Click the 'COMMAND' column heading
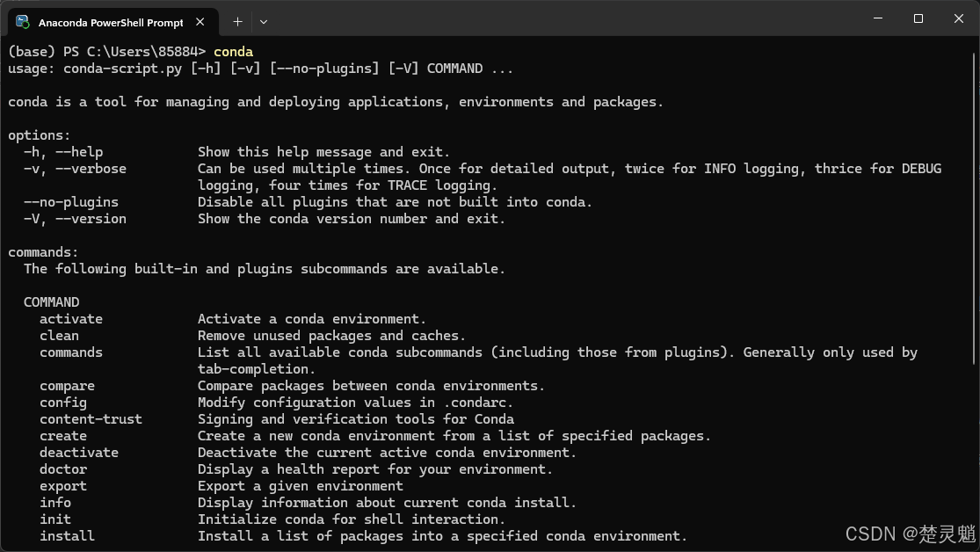Image resolution: width=980 pixels, height=552 pixels. tap(51, 302)
